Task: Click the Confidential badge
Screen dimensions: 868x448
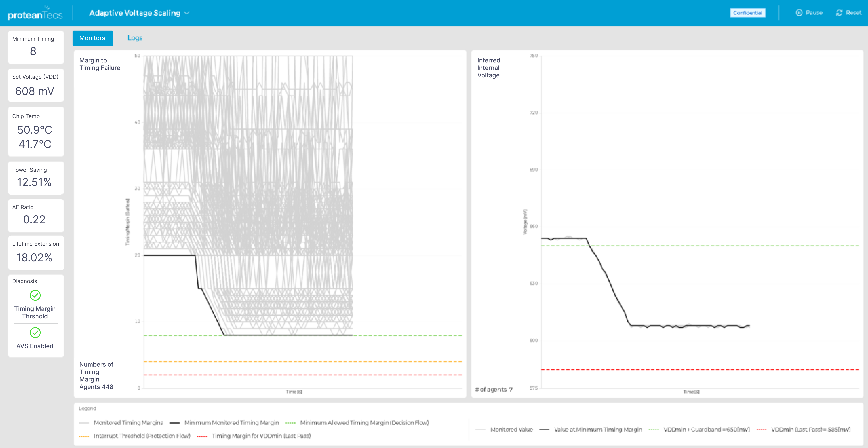Action: click(747, 13)
